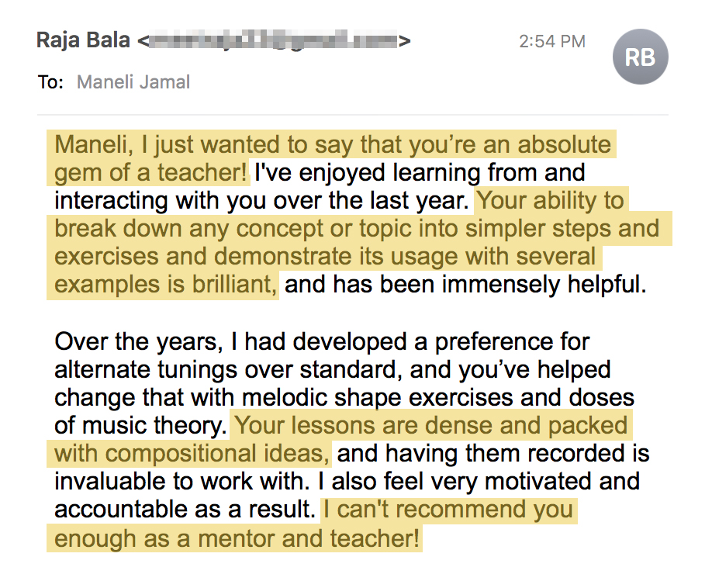
Task: Click highlighted text "Your lessons are dense and packed"
Action: [x=431, y=426]
